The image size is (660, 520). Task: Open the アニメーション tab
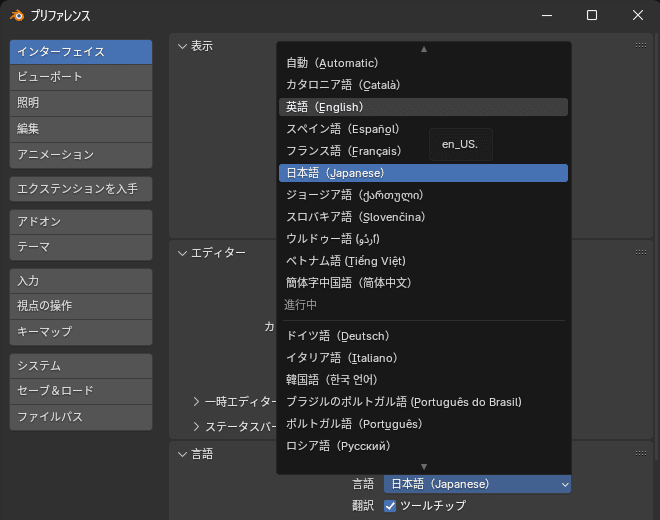(x=81, y=155)
